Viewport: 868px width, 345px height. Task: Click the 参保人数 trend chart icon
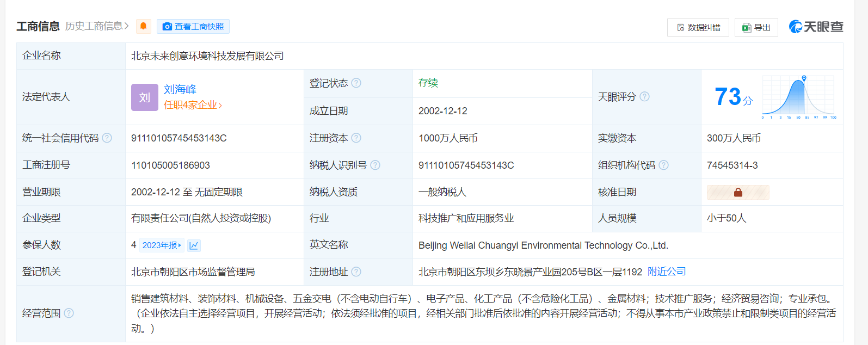pyautogui.click(x=194, y=245)
